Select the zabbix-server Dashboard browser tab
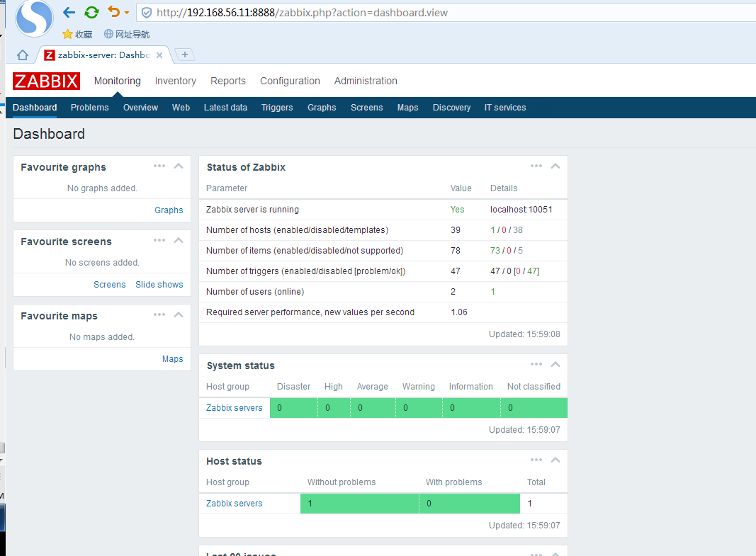Image resolution: width=756 pixels, height=556 pixels. click(103, 55)
